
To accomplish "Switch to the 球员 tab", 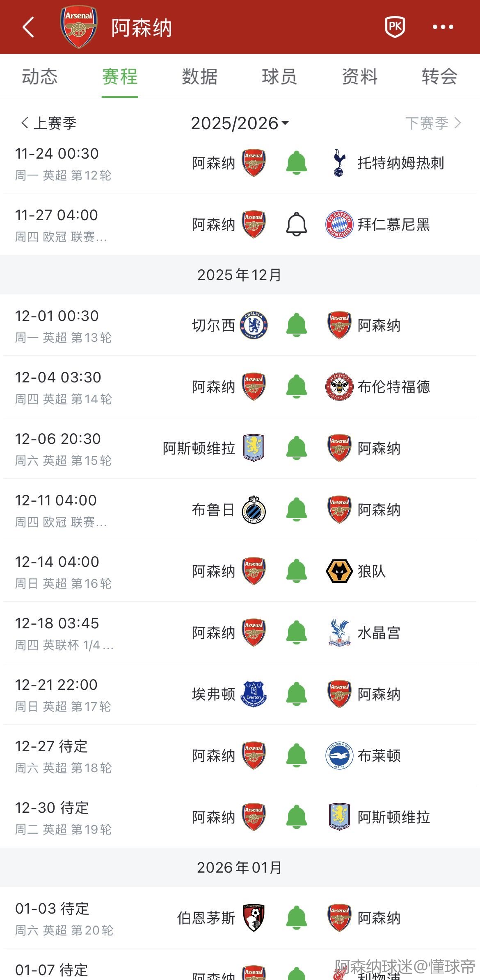I will pyautogui.click(x=279, y=77).
